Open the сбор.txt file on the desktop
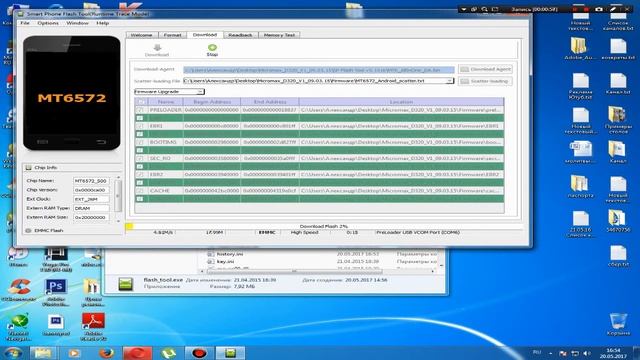The image size is (640, 360). click(x=618, y=256)
